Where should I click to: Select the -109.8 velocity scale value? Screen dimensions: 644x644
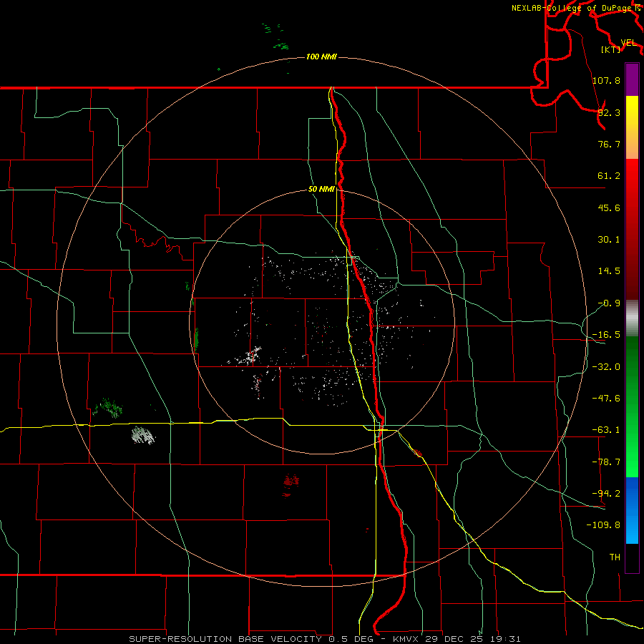(604, 525)
